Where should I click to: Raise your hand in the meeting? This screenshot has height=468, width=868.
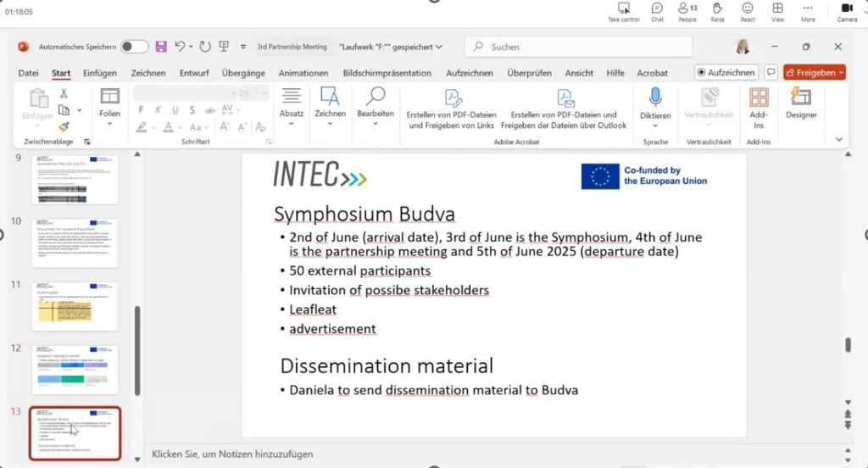coord(717,12)
